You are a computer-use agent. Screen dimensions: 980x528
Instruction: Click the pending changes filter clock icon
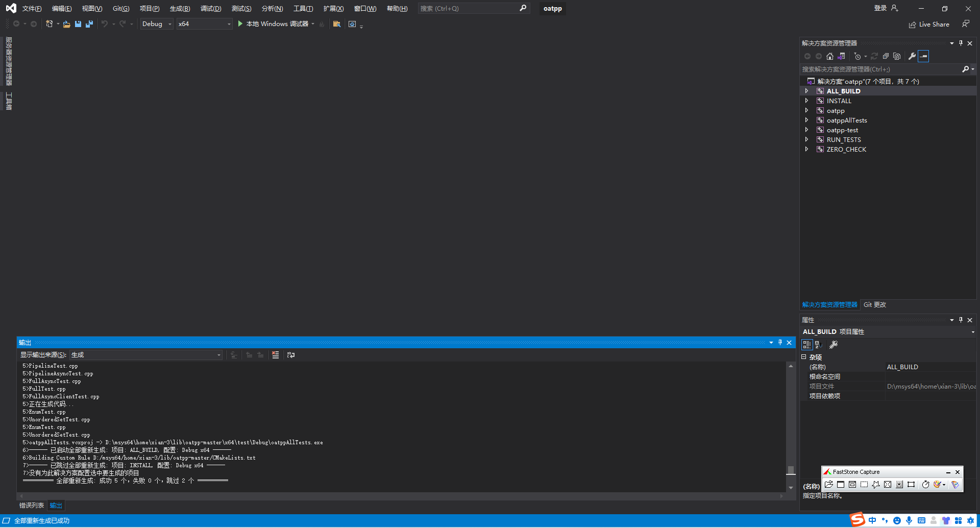point(857,56)
